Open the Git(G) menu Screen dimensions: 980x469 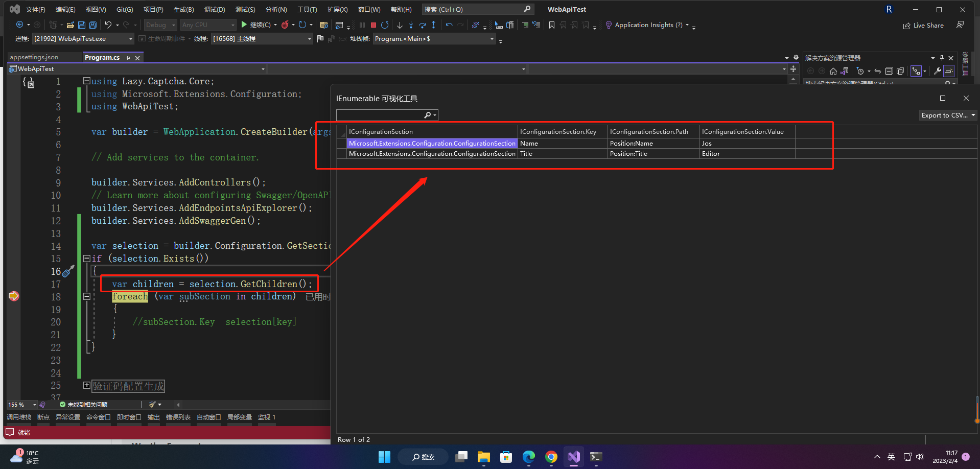click(x=125, y=9)
